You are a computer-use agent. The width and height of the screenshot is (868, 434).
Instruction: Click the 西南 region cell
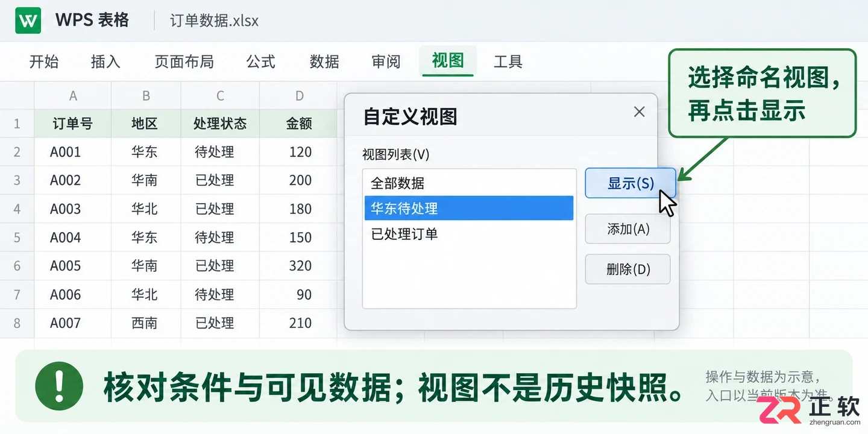point(146,323)
